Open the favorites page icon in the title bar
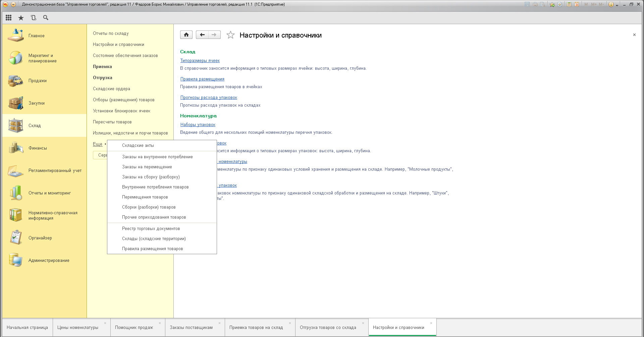Screen dimensions: 644x337 (x=560, y=4)
